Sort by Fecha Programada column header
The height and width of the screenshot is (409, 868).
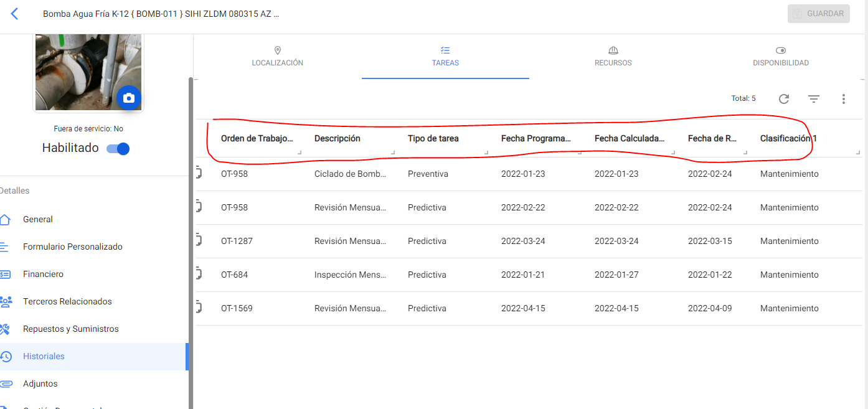tap(535, 138)
